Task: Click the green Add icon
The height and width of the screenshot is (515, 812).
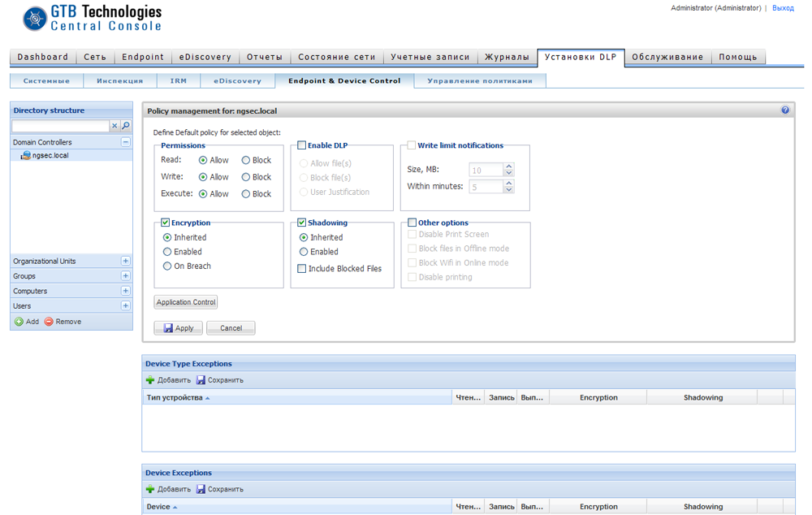Action: coord(19,322)
